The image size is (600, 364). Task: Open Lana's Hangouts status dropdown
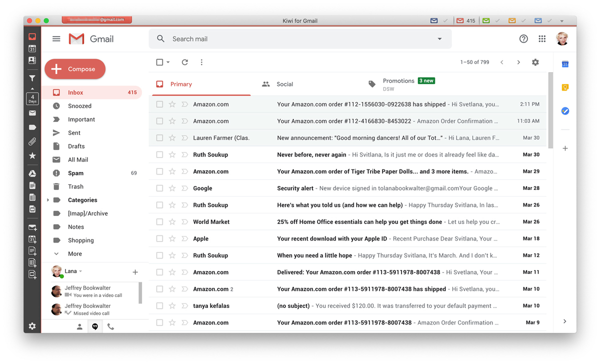click(x=80, y=271)
